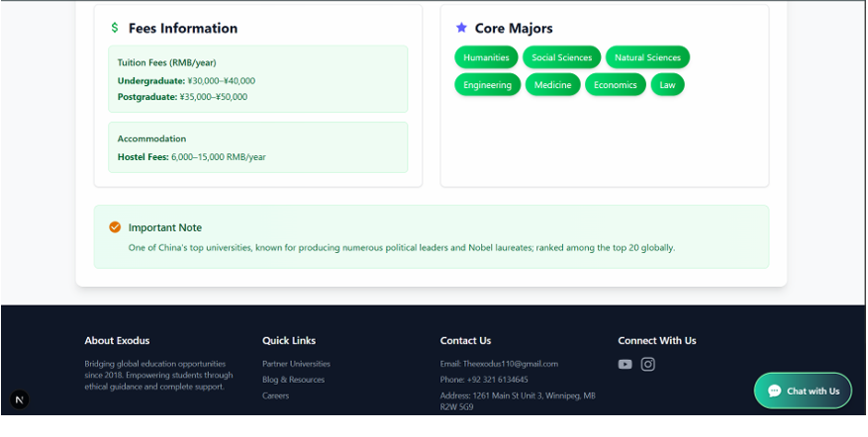Click the dollar sign Fees icon

click(x=115, y=29)
